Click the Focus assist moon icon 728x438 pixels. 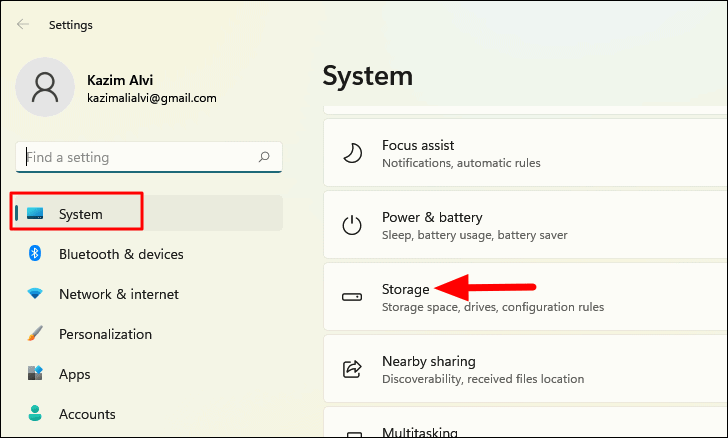352,153
